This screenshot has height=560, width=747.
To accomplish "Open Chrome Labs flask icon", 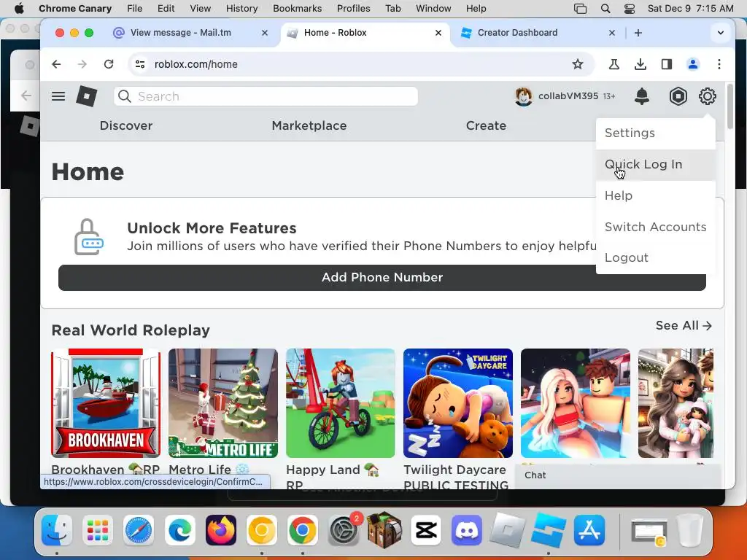I will pos(614,64).
